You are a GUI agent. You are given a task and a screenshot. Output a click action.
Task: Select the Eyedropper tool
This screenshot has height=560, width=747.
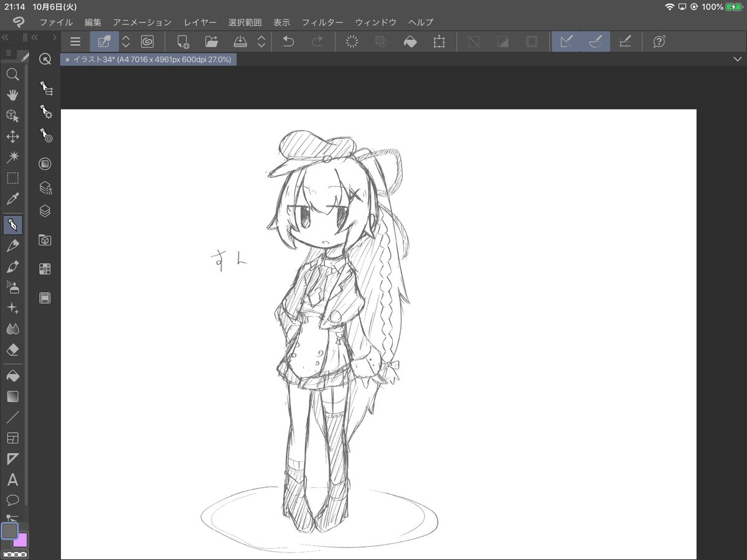12,199
